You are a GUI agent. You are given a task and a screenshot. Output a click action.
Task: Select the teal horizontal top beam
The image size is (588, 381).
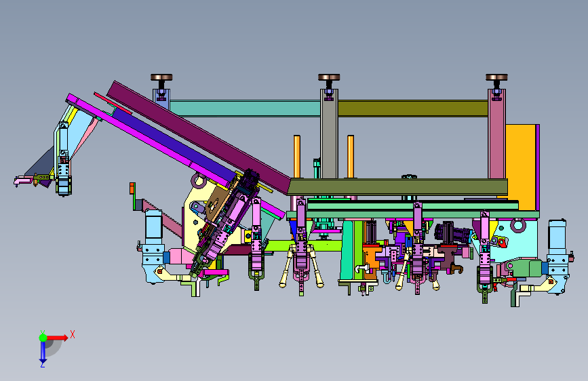coord(246,108)
